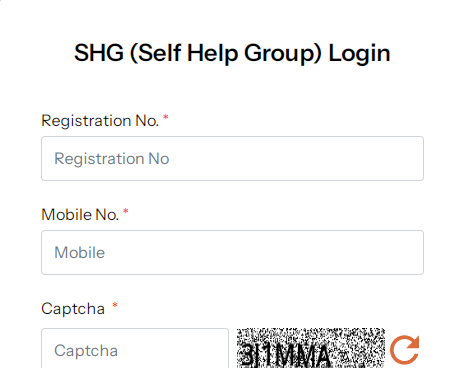Select the Captcha text entry box

click(x=135, y=348)
